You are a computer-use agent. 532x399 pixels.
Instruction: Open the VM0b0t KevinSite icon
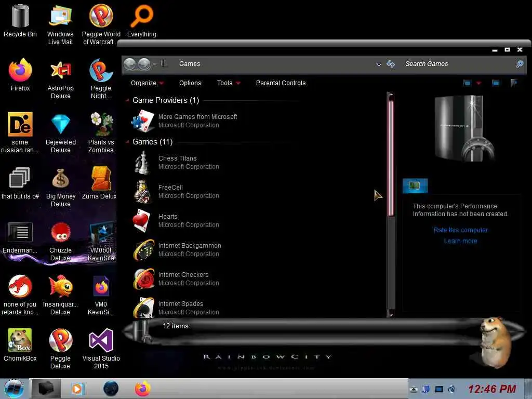click(101, 232)
